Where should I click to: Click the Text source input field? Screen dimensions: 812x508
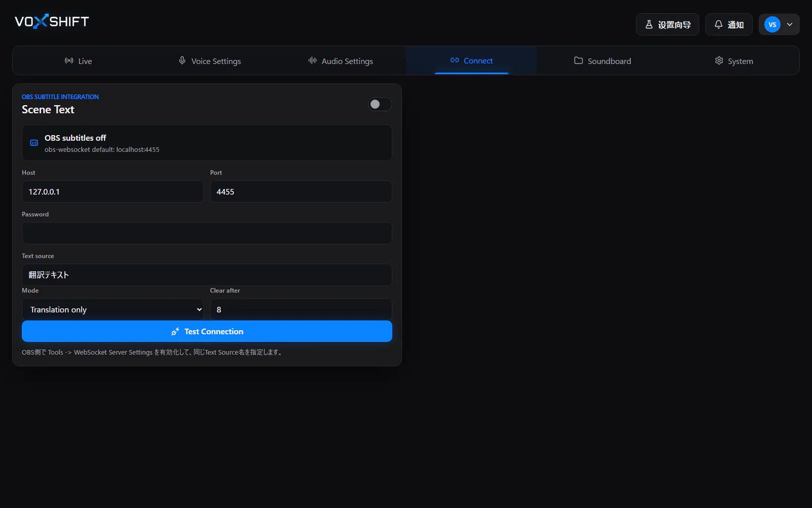(207, 275)
